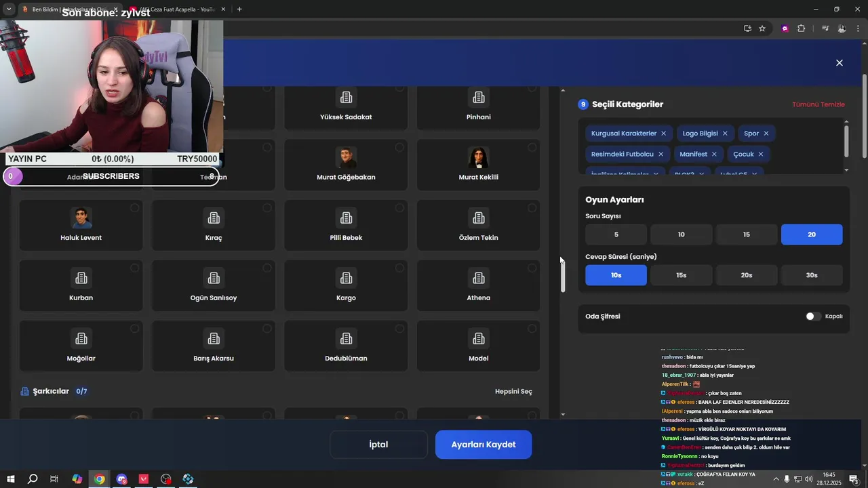Check the Murat Kekilli selection circle
Viewport: 868px width, 488px height.
point(532,147)
